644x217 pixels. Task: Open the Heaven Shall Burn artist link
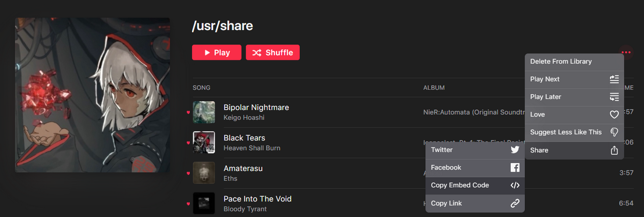(x=252, y=148)
